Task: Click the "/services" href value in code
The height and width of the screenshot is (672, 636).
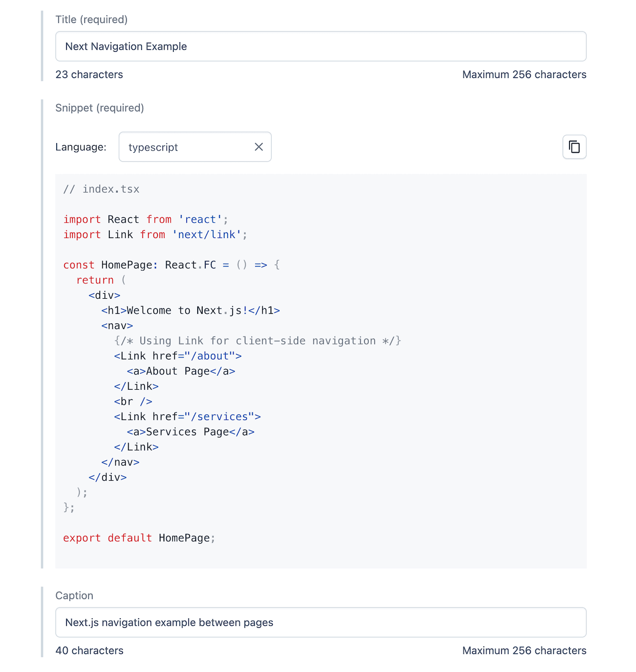Action: pyautogui.click(x=219, y=417)
